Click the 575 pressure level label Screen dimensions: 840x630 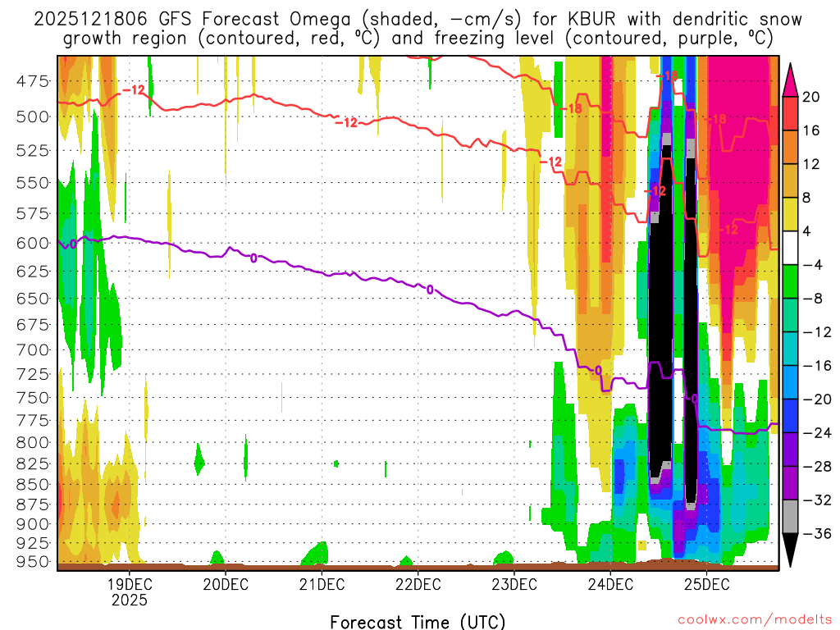[32, 214]
